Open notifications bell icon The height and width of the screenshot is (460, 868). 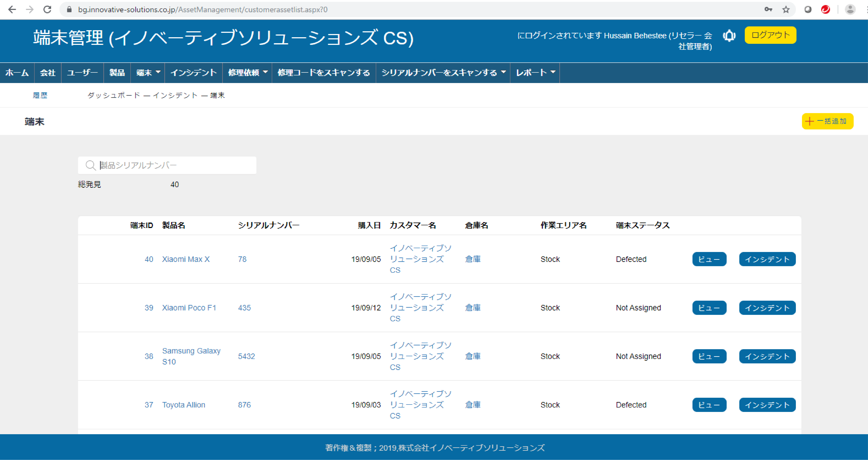coord(729,35)
